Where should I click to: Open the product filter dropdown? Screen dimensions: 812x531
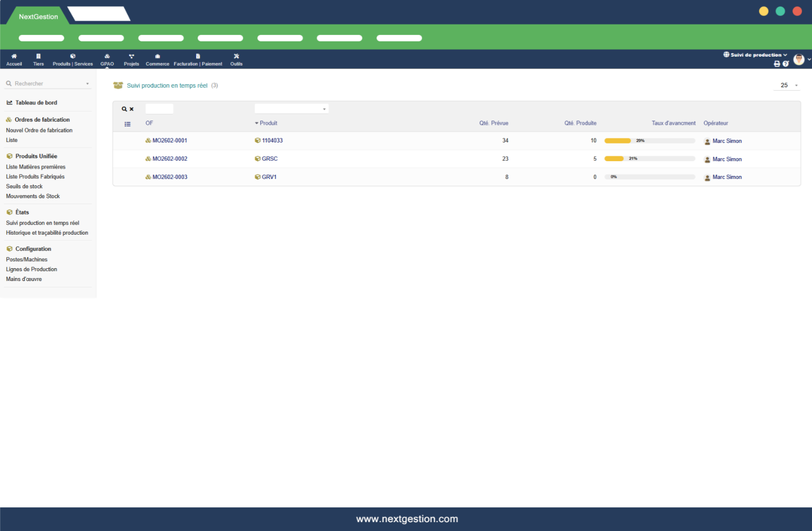[291, 109]
